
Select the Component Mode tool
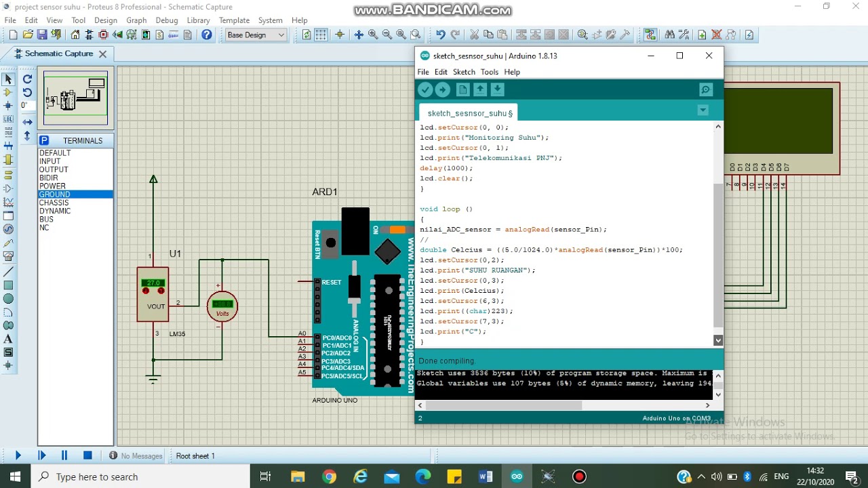point(8,92)
